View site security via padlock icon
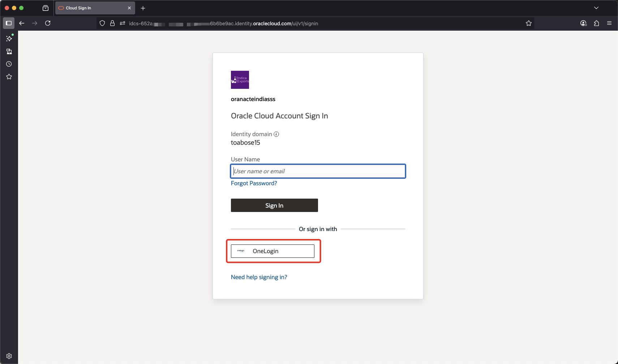This screenshot has width=618, height=364. pos(112,23)
